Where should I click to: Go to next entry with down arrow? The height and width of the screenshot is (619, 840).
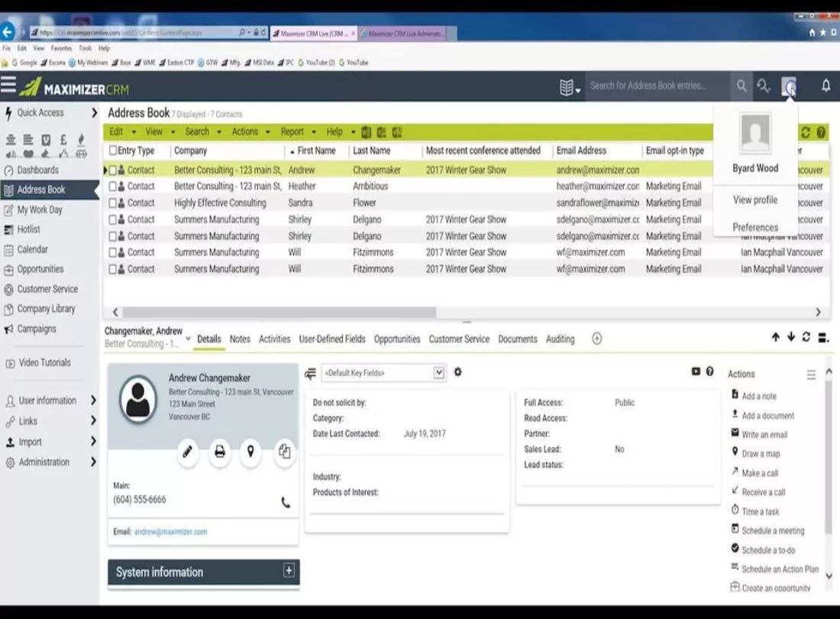(790, 336)
